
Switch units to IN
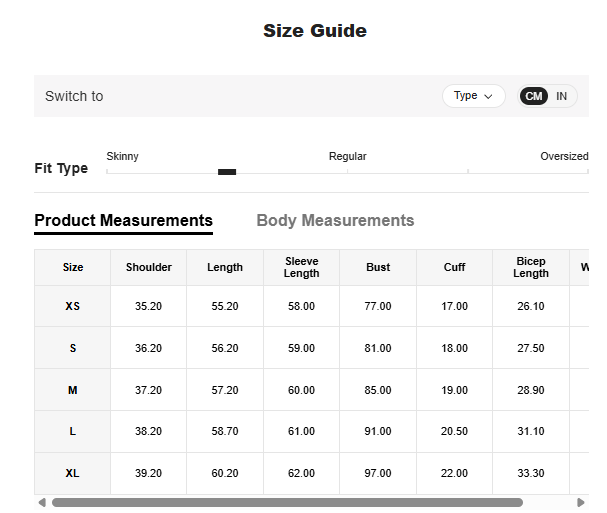point(562,96)
